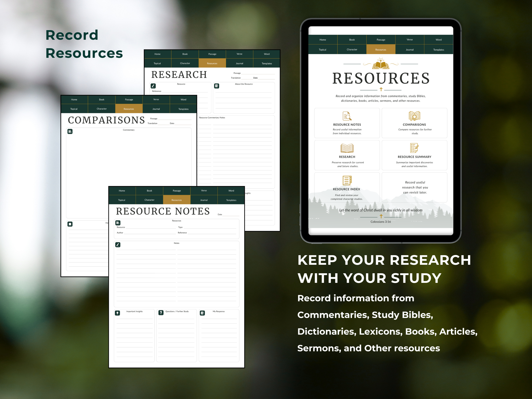Go to the Journal tab on tablet

coord(410,49)
